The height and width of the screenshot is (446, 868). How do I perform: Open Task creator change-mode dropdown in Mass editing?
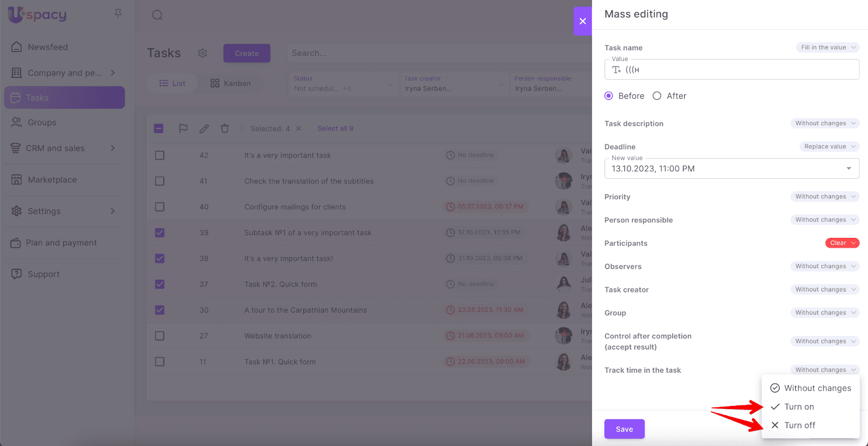click(825, 289)
